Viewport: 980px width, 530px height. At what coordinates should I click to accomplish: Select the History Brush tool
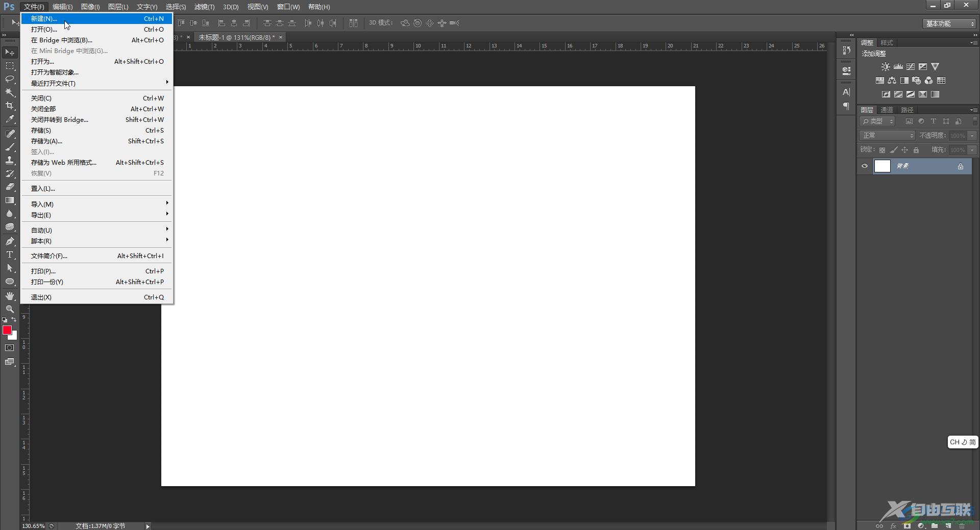[x=10, y=173]
